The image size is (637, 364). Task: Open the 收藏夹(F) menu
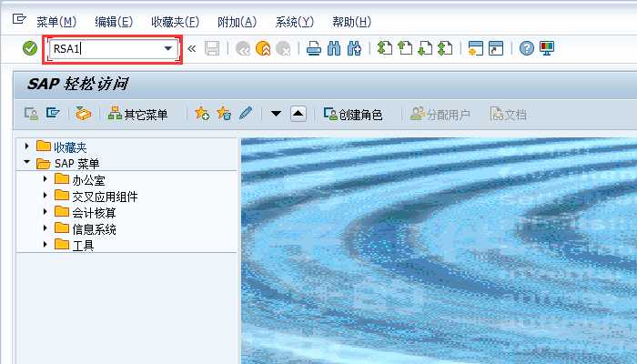point(175,22)
